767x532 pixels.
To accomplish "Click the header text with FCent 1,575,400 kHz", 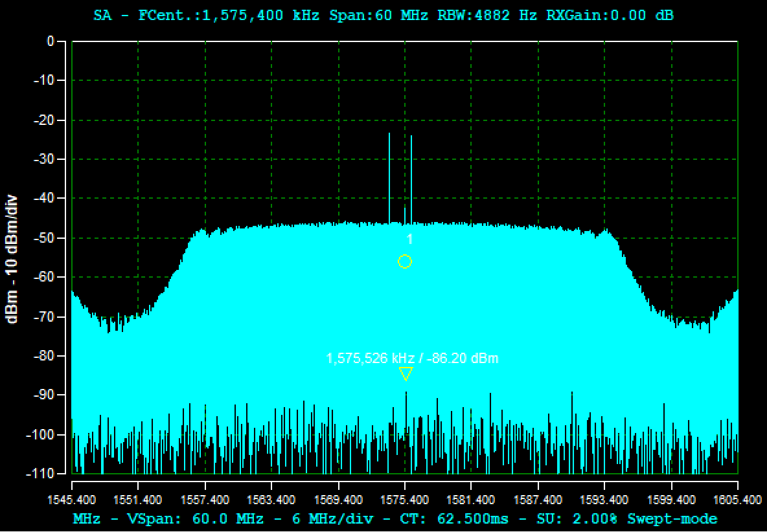I will (383, 16).
